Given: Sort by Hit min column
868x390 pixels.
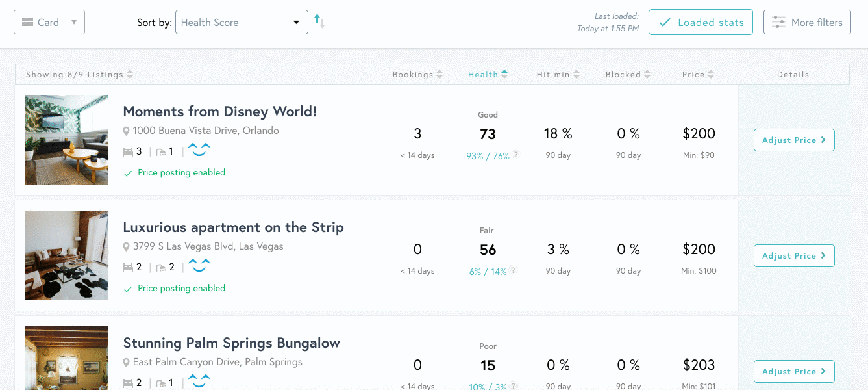Looking at the screenshot, I should click(558, 75).
